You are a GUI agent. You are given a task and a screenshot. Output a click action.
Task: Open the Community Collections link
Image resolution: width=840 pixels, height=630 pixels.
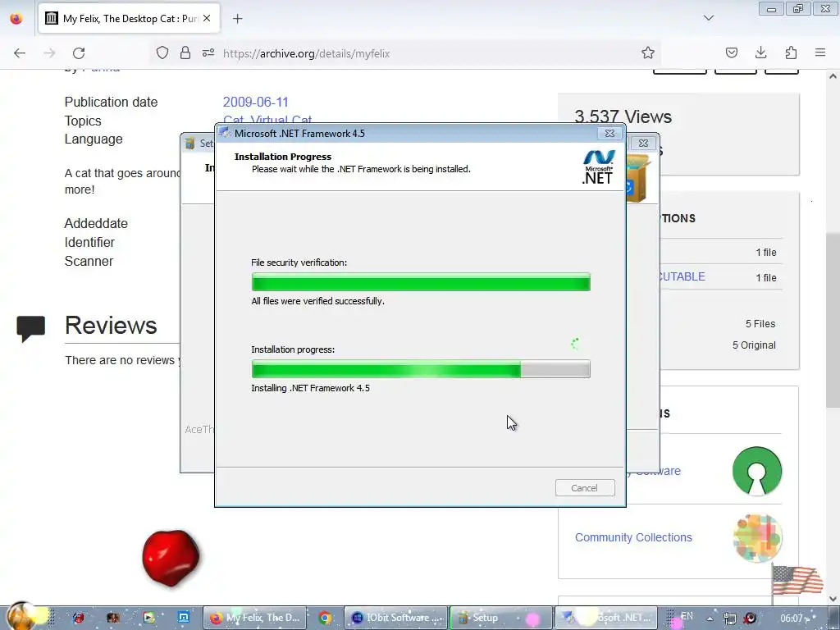[x=633, y=536]
